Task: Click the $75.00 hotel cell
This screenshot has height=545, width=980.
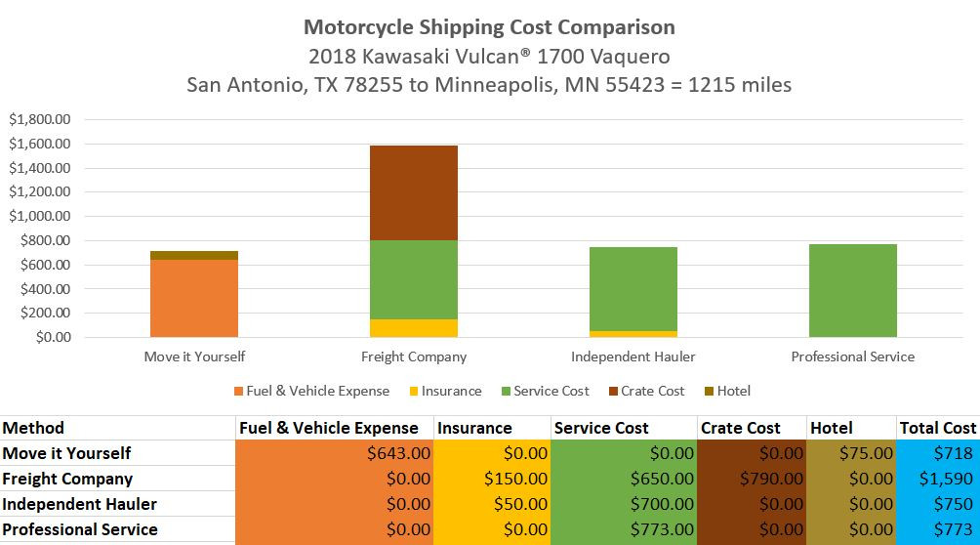Action: click(x=851, y=452)
